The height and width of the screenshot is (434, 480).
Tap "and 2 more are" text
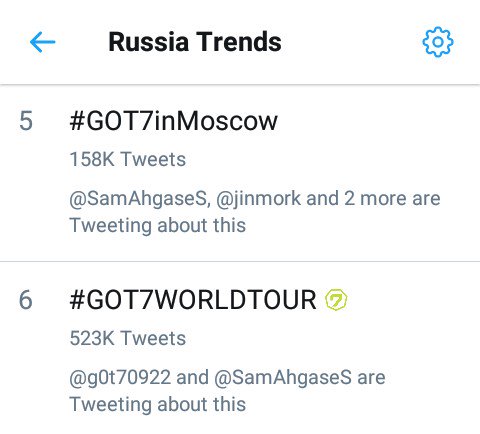tap(373, 198)
